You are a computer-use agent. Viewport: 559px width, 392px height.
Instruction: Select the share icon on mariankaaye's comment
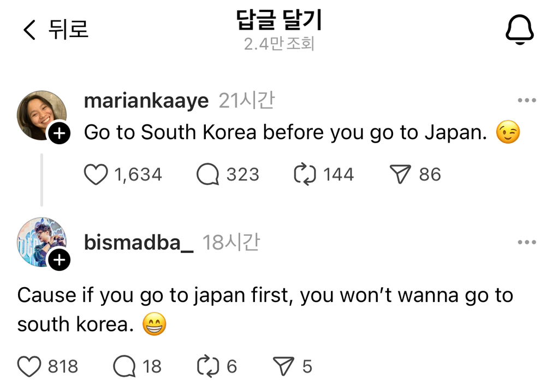point(402,174)
